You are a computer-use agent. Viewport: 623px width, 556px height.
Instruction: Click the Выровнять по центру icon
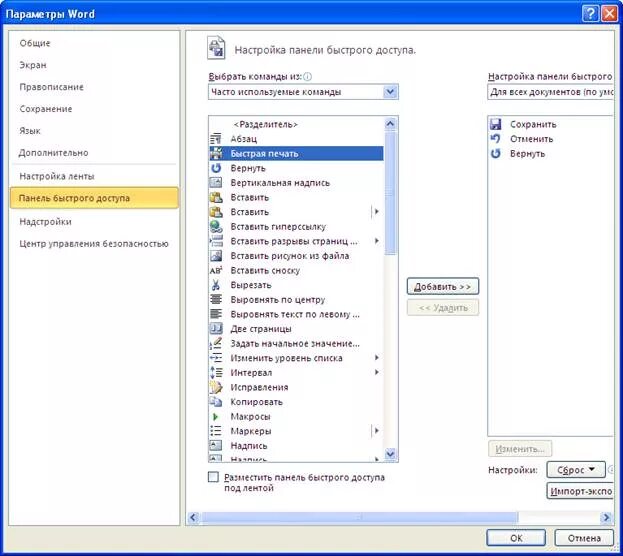216,299
